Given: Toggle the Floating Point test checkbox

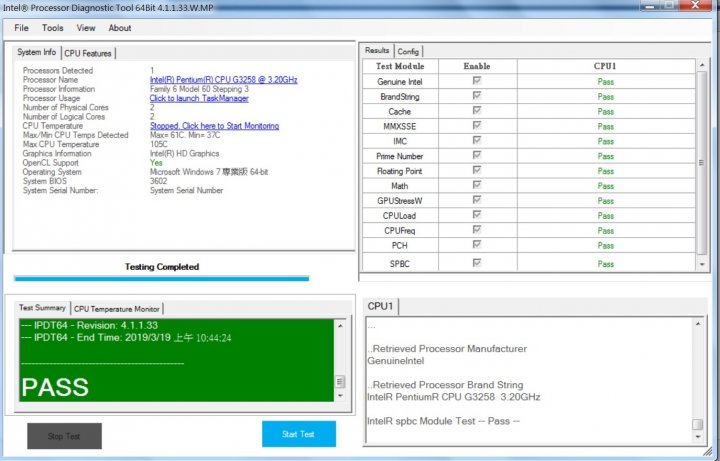Looking at the screenshot, I should [x=477, y=170].
